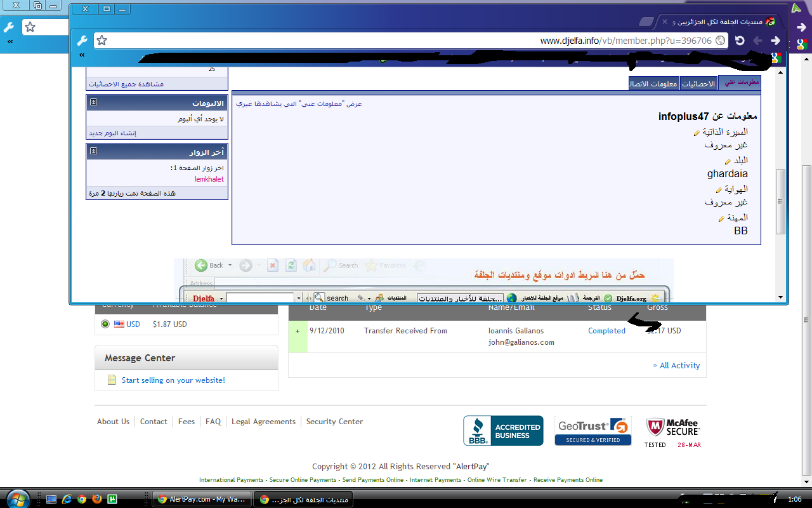This screenshot has width=812, height=508.
Task: Open the wrench menu in the Djelfa forum window
Action: point(82,41)
